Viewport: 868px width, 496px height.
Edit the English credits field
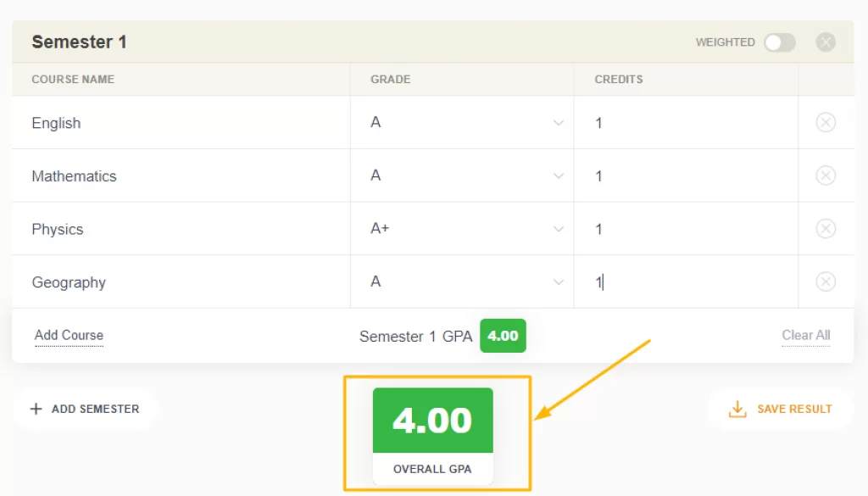tap(686, 122)
